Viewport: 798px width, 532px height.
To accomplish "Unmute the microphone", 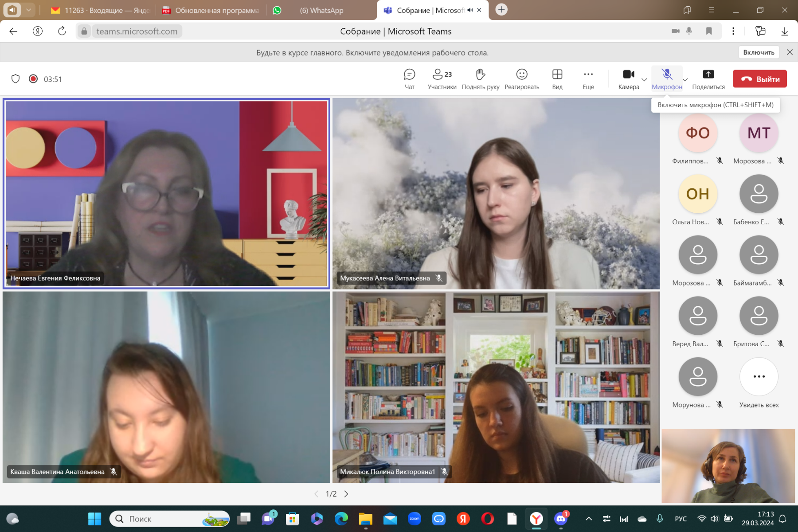I will click(667, 79).
